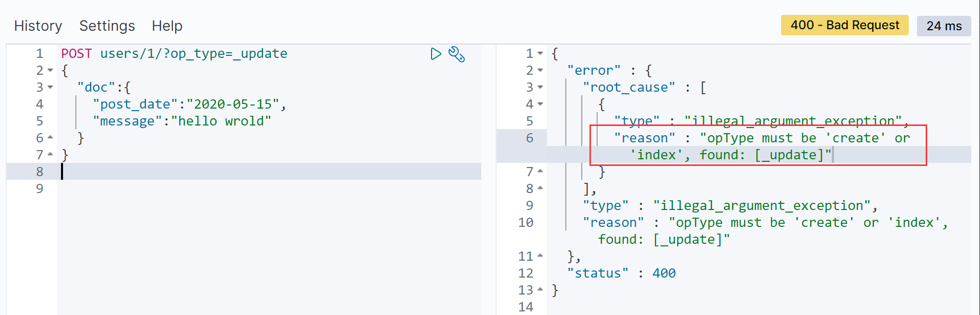Click the "2020-05-15" date value
This screenshot has width=980, height=315.
pyautogui.click(x=233, y=104)
